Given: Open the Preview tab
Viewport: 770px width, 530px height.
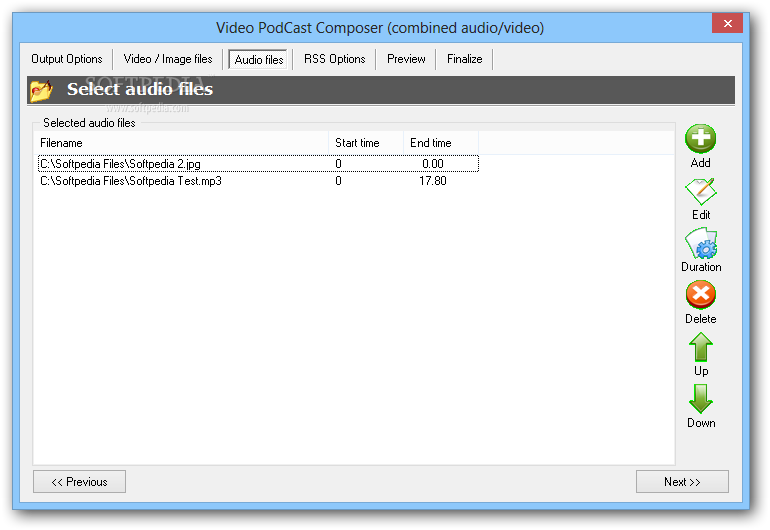Looking at the screenshot, I should coord(406,59).
